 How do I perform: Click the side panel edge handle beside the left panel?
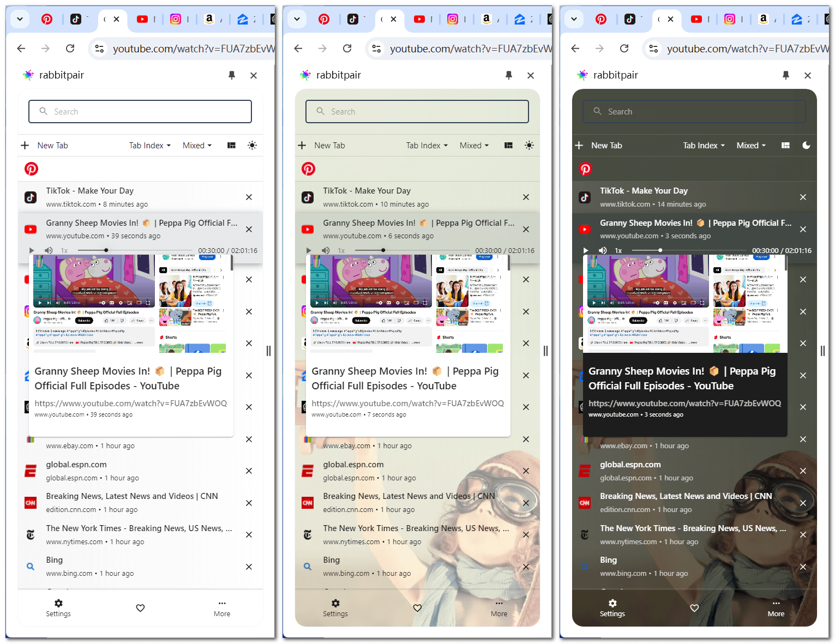[x=268, y=351]
